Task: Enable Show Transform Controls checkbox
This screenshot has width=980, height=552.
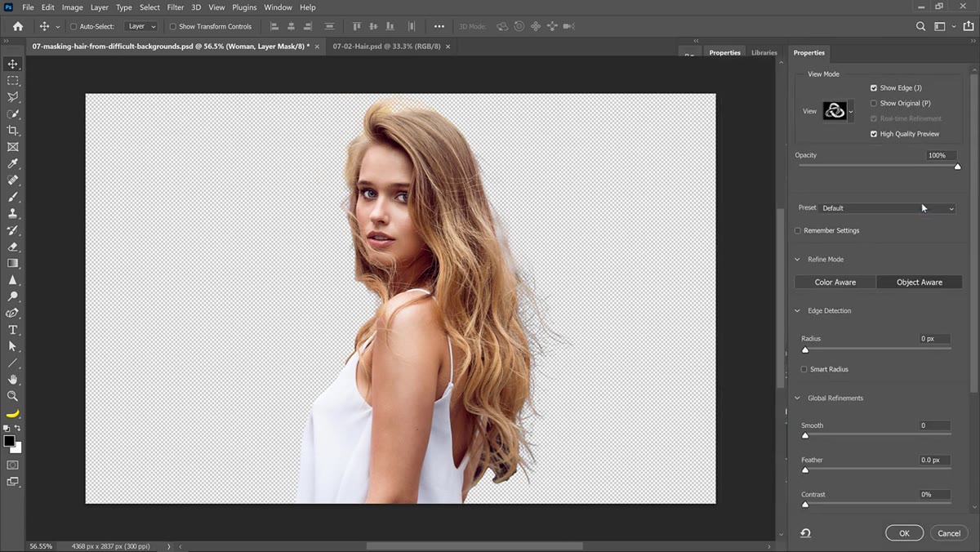Action: (172, 26)
